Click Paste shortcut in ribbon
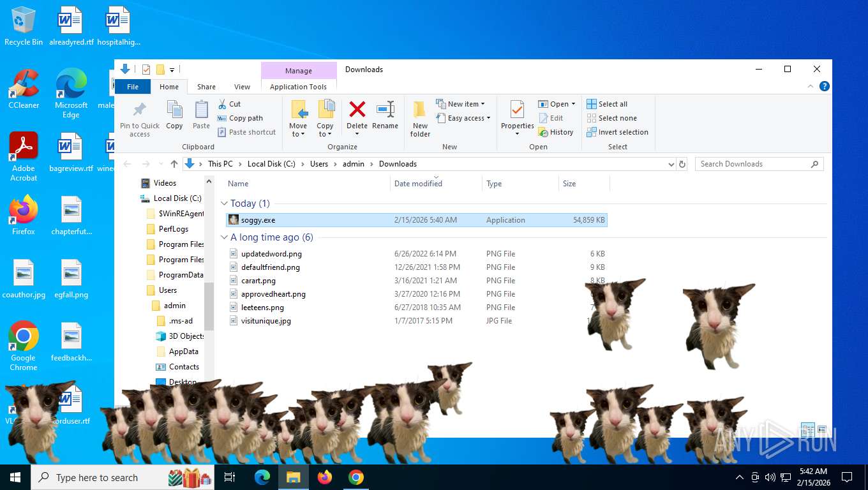Screen dimensions: 868x490 coord(246,132)
